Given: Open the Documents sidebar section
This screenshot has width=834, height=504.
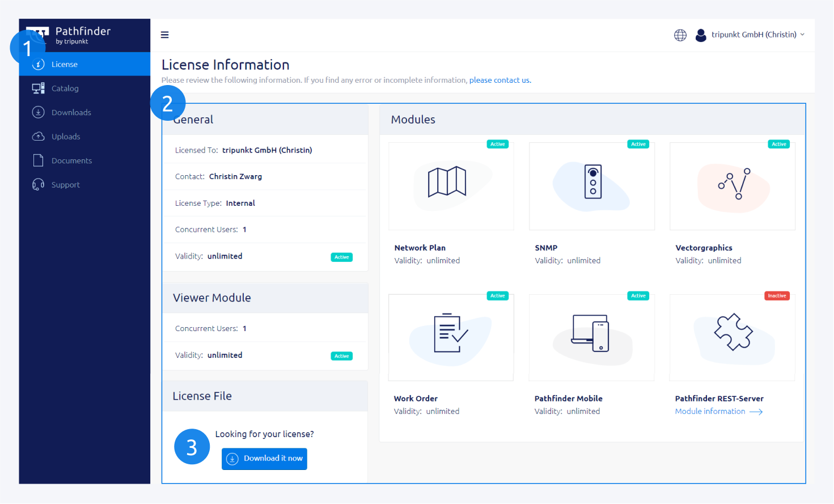Looking at the screenshot, I should tap(71, 161).
